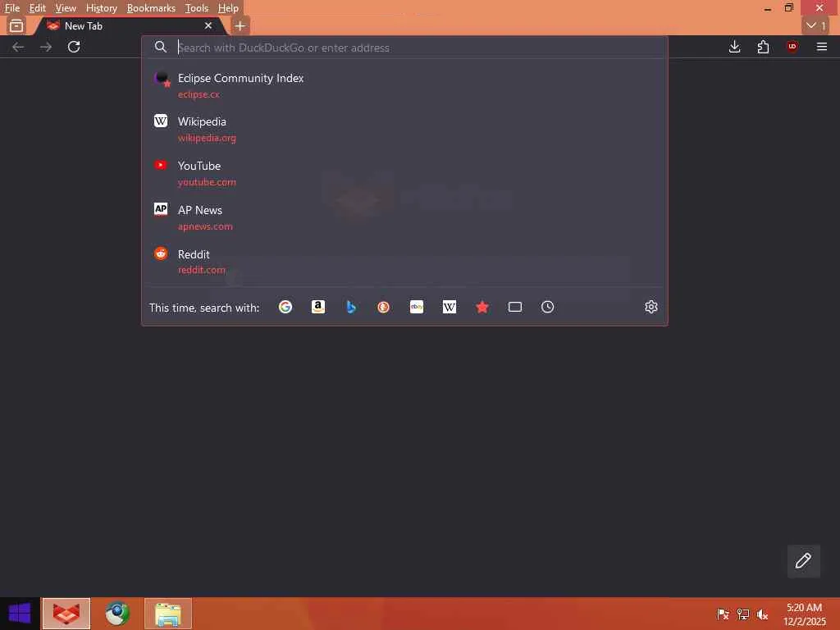Select the New Tab tab
Image resolution: width=840 pixels, height=630 pixels.
129,25
